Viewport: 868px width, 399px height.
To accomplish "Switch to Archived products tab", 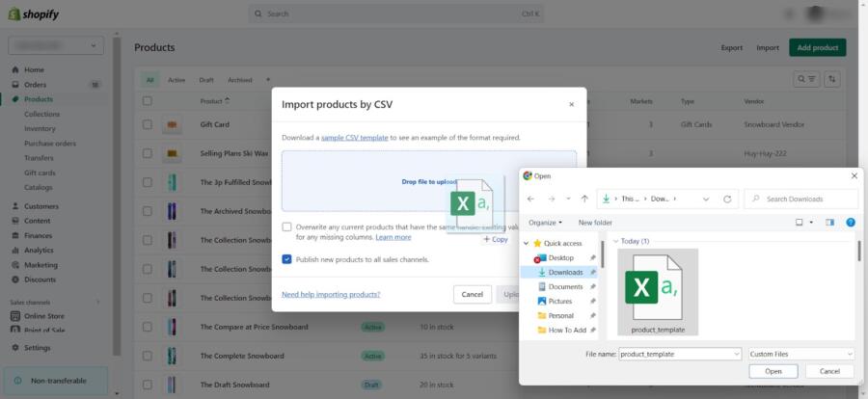I will click(240, 80).
